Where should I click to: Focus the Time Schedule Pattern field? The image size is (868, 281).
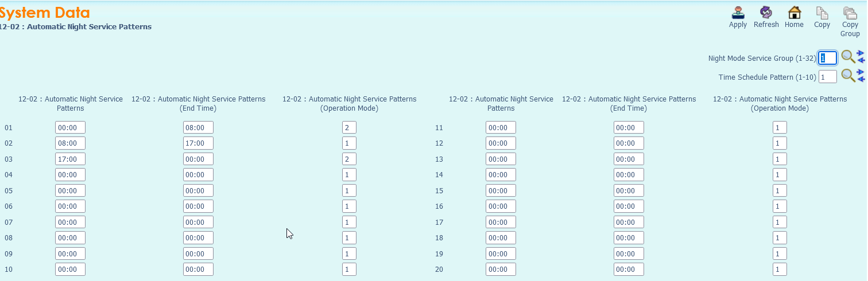[827, 77]
